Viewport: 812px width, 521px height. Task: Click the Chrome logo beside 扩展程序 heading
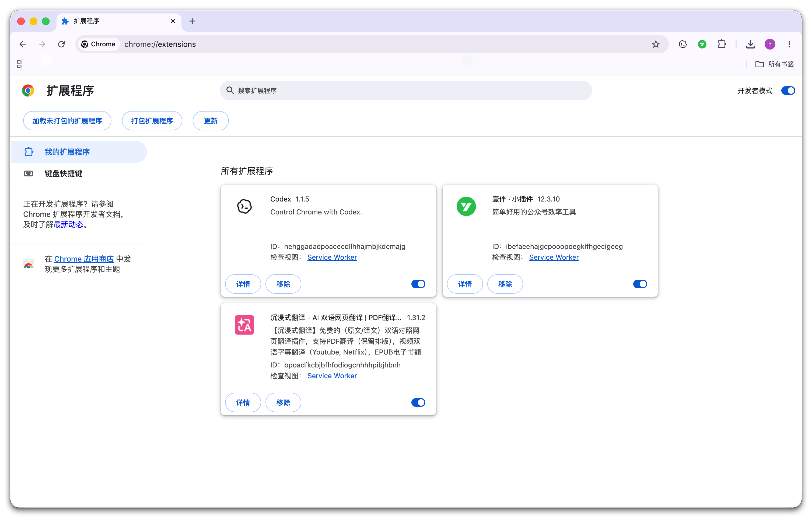(28, 91)
